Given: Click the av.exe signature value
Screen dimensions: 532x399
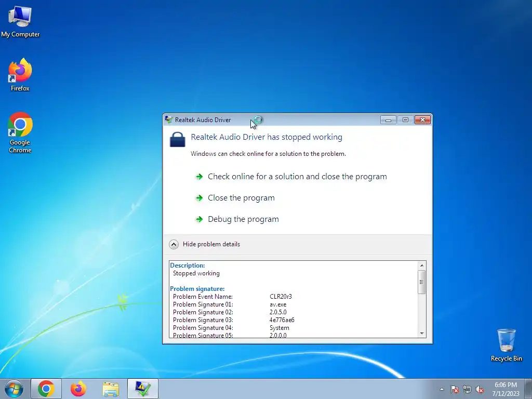Looking at the screenshot, I should tap(278, 304).
